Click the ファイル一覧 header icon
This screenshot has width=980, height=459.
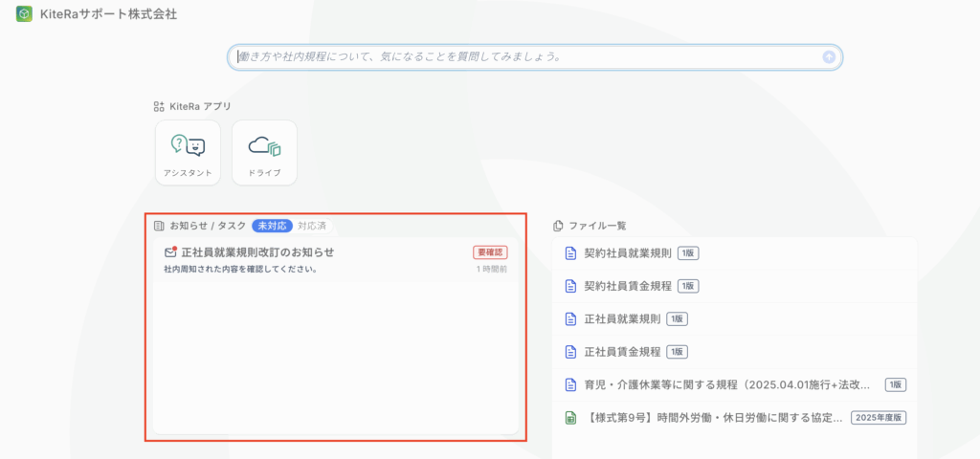(559, 226)
